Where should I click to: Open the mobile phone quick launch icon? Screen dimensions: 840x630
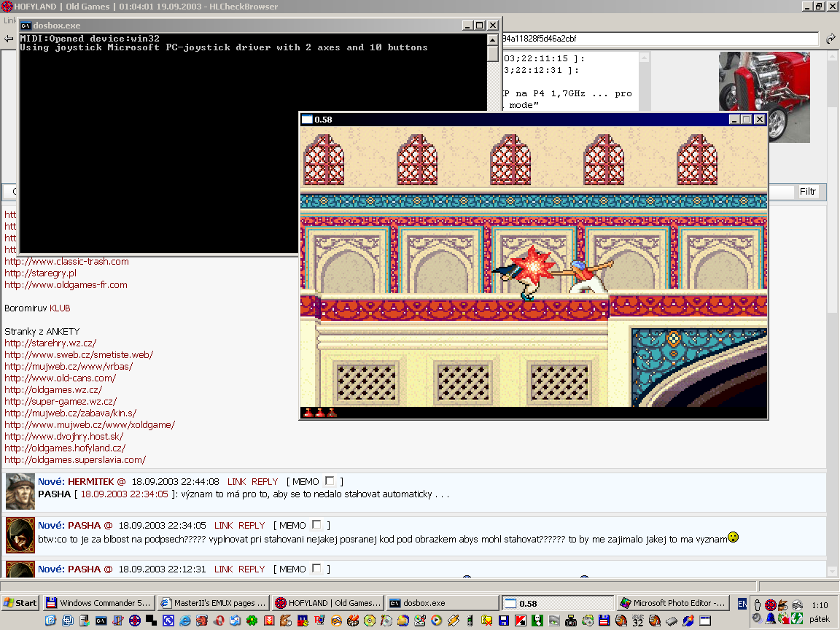[470, 621]
